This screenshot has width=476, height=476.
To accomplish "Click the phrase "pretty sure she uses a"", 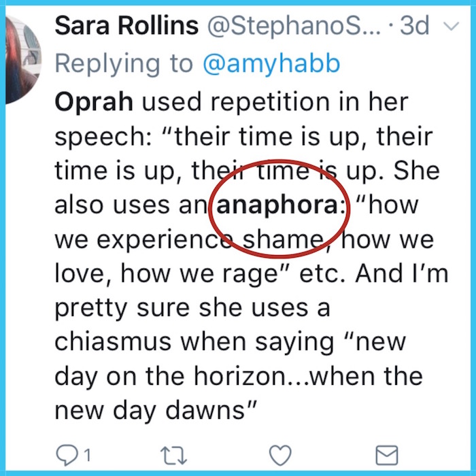I will [x=192, y=306].
